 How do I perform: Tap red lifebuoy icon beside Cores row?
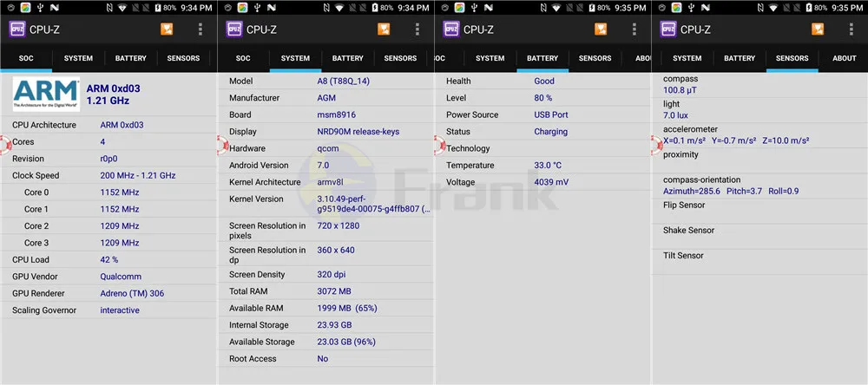pos(5,144)
